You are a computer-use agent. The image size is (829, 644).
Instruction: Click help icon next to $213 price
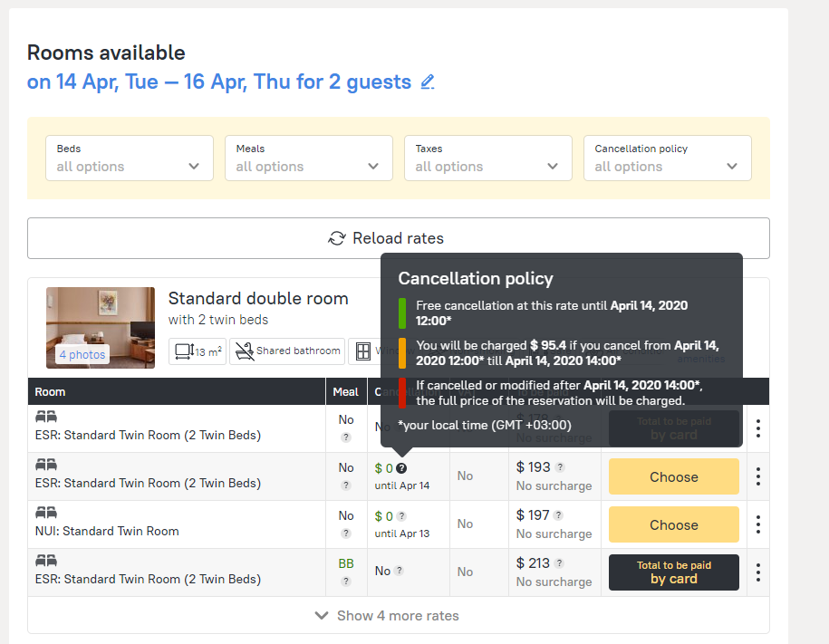[x=559, y=563]
